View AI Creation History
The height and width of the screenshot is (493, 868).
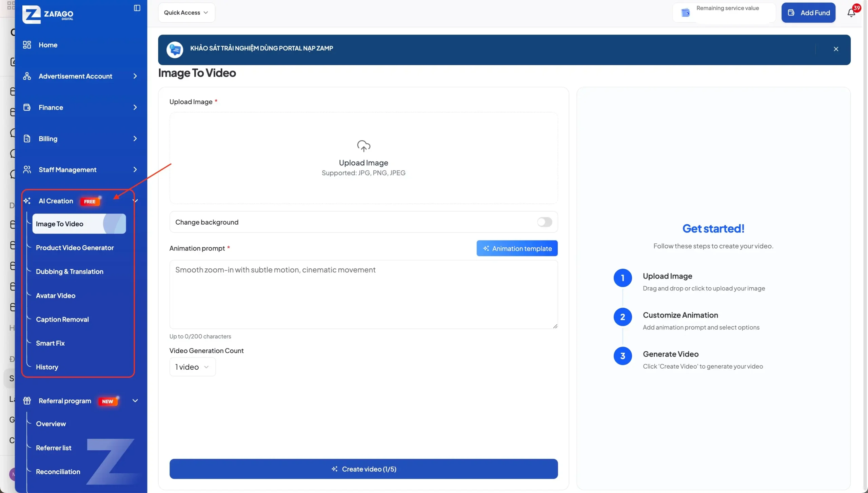47,367
